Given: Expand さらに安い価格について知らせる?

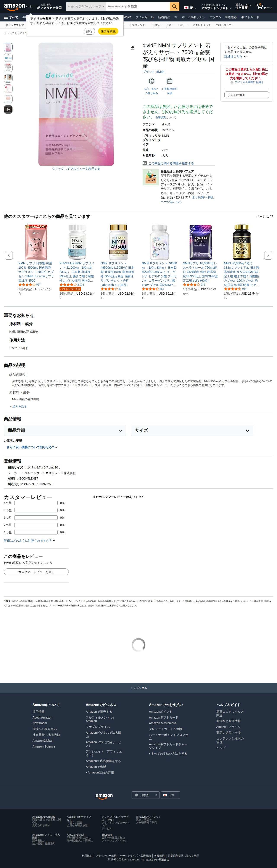Looking at the screenshot, I should (x=32, y=447).
